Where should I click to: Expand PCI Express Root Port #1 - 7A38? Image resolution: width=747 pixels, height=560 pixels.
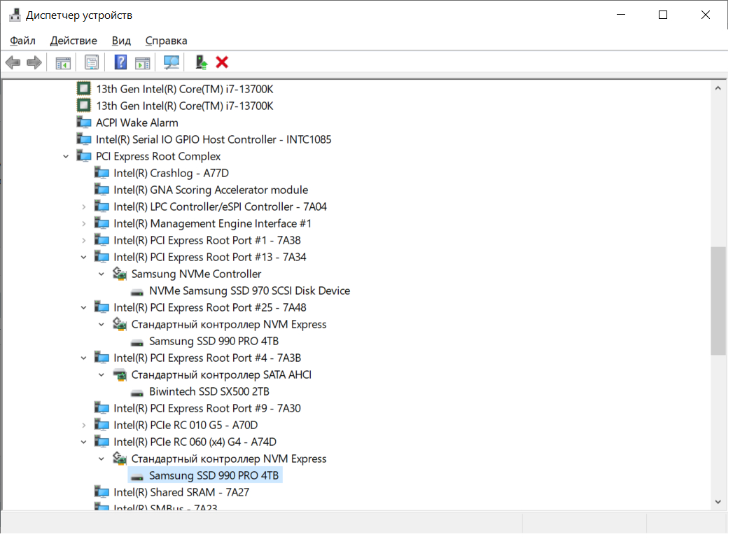point(84,241)
